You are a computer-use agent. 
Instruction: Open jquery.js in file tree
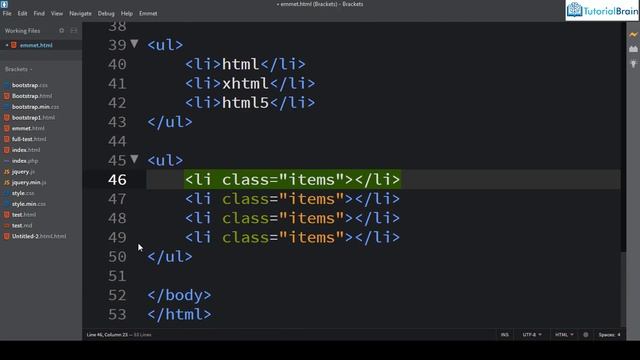pyautogui.click(x=23, y=172)
